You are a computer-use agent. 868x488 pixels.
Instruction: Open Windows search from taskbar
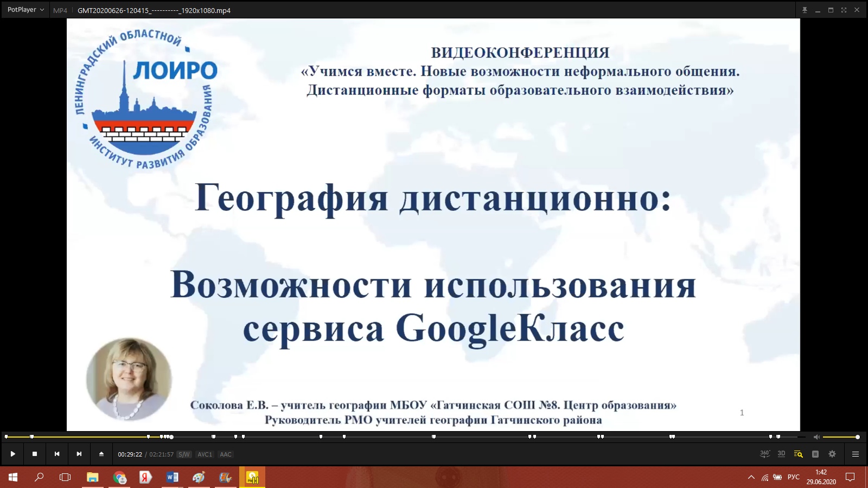[39, 477]
